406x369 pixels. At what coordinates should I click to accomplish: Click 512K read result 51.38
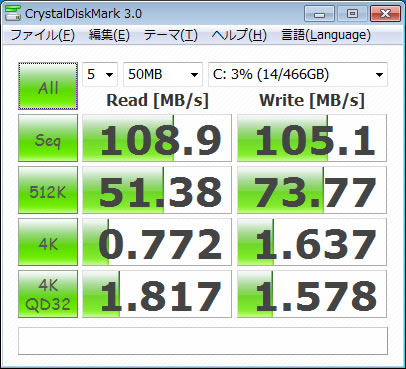point(157,190)
